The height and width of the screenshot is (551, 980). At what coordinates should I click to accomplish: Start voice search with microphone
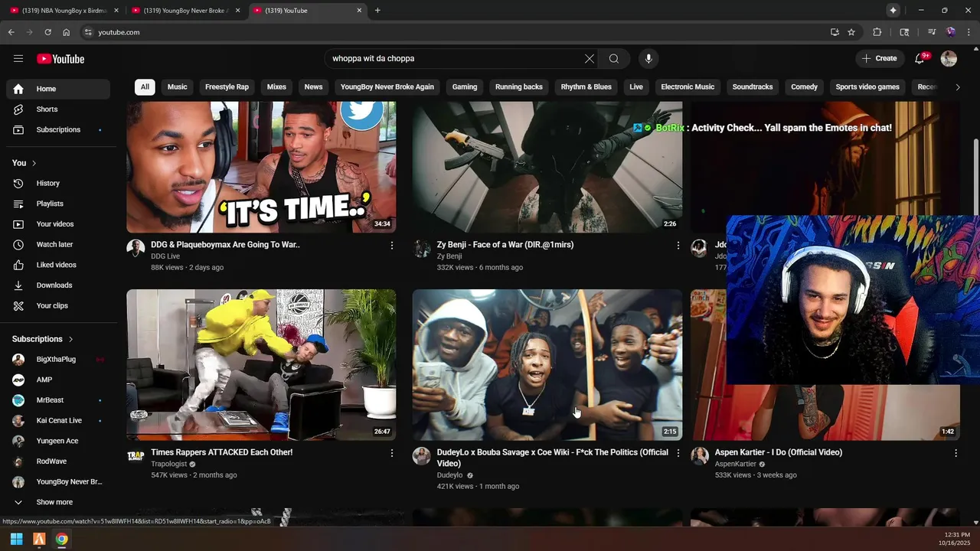pyautogui.click(x=648, y=59)
